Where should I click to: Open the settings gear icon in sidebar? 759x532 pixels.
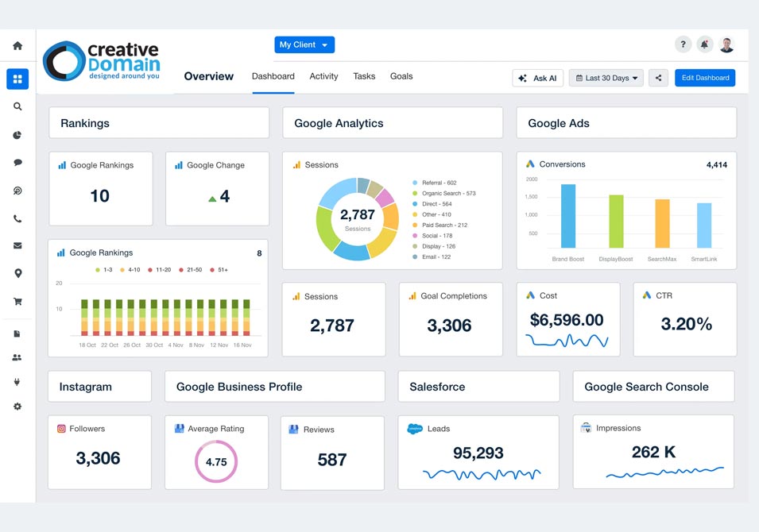(17, 407)
